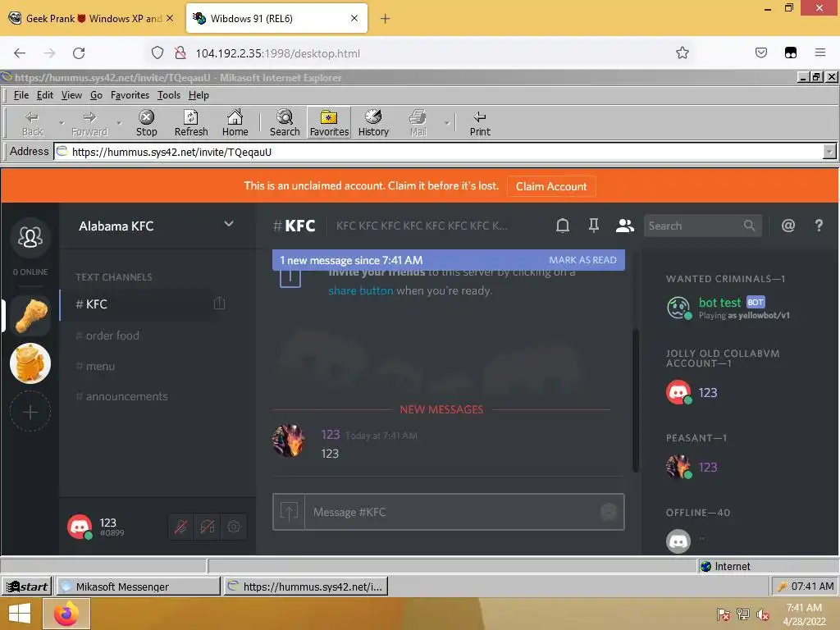
Task: Toggle deafen headphones in user panel
Action: 208,527
